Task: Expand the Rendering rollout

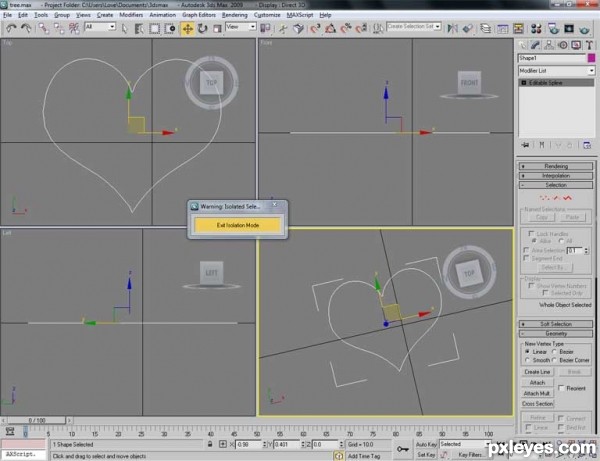Action: [556, 166]
